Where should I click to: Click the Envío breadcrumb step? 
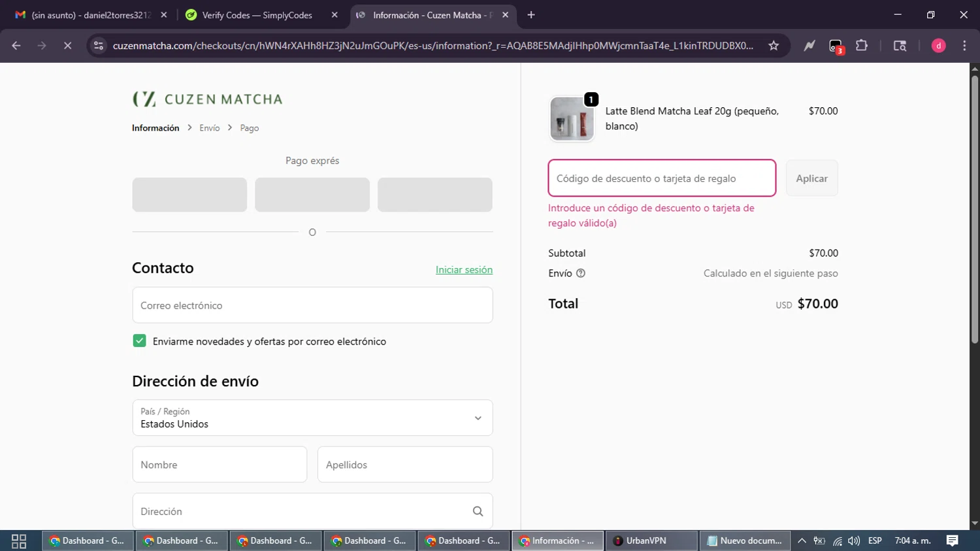click(210, 128)
